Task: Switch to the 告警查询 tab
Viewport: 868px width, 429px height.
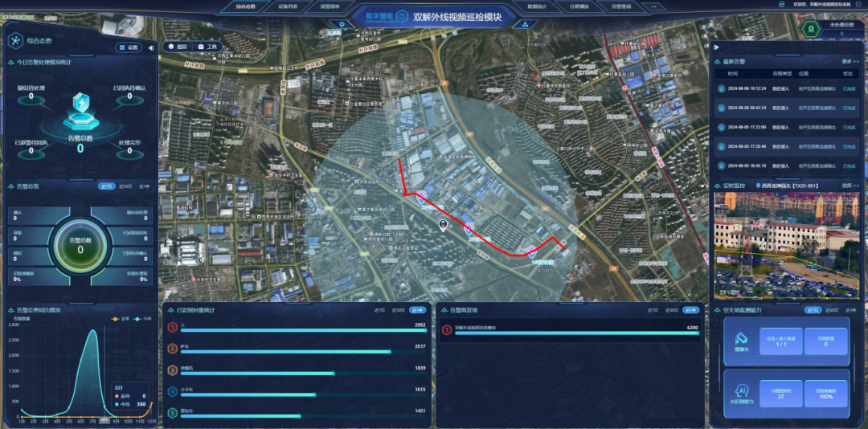Action: [620, 7]
